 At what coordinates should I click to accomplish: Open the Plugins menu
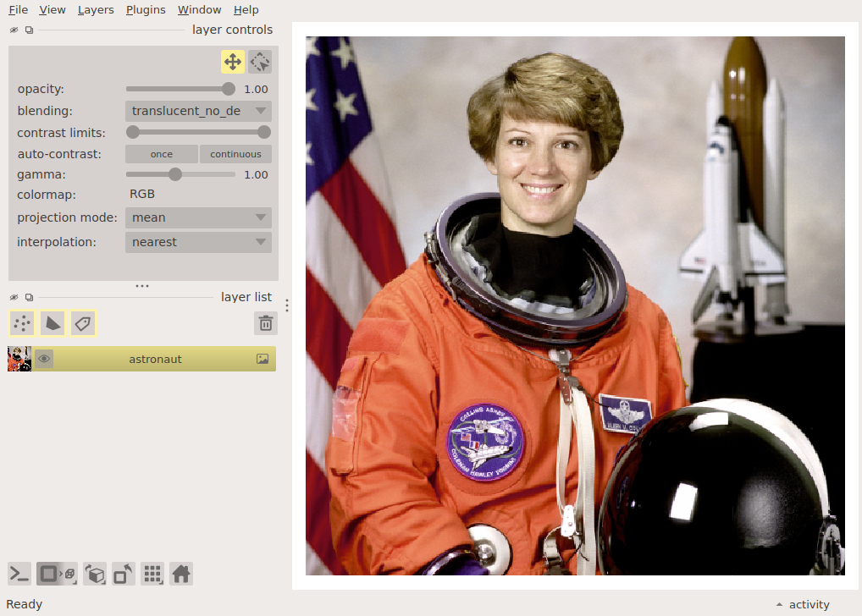tap(146, 10)
